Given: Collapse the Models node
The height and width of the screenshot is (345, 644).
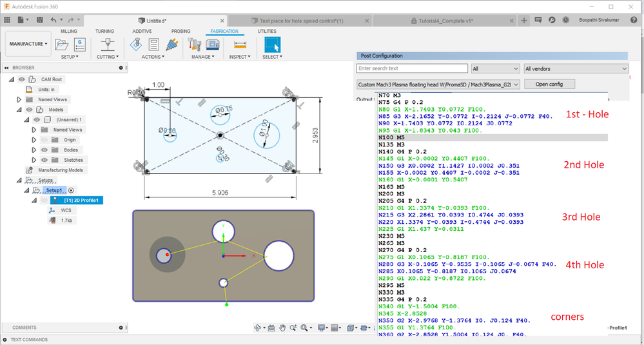Looking at the screenshot, I should [x=19, y=110].
